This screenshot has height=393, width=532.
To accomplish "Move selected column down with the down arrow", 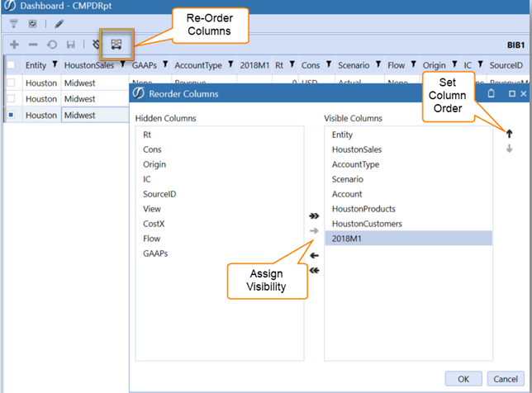I will point(510,149).
